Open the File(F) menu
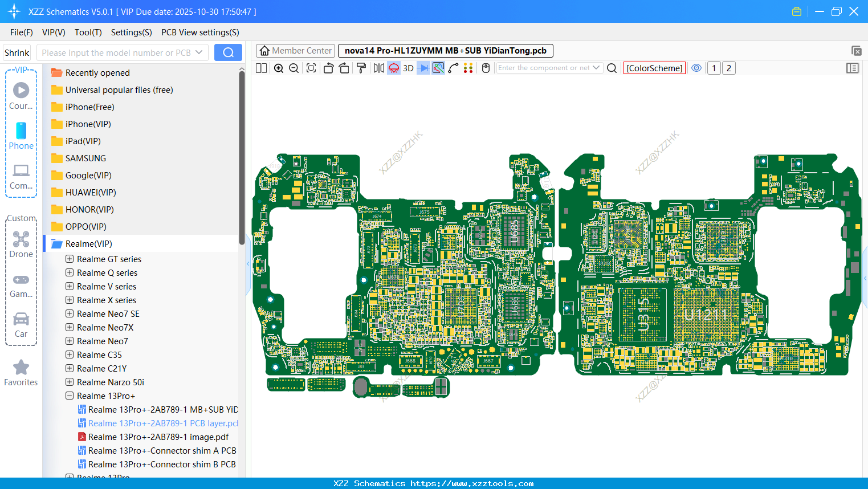This screenshot has height=489, width=868. 22,32
